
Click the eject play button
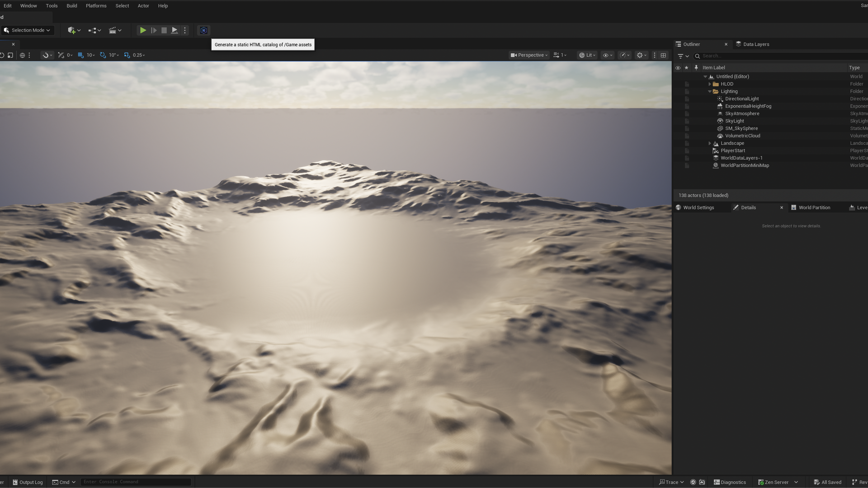pyautogui.click(x=175, y=30)
